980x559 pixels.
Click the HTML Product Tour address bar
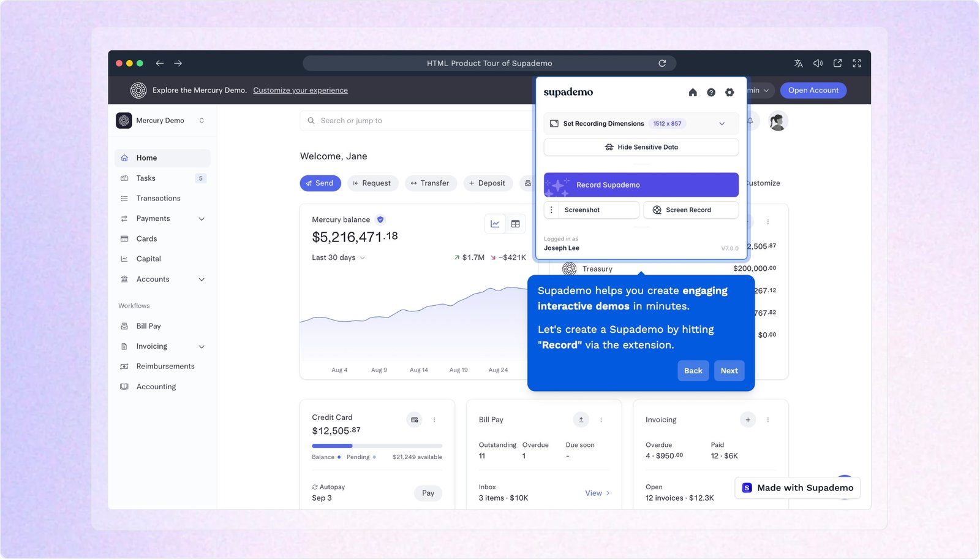[489, 63]
